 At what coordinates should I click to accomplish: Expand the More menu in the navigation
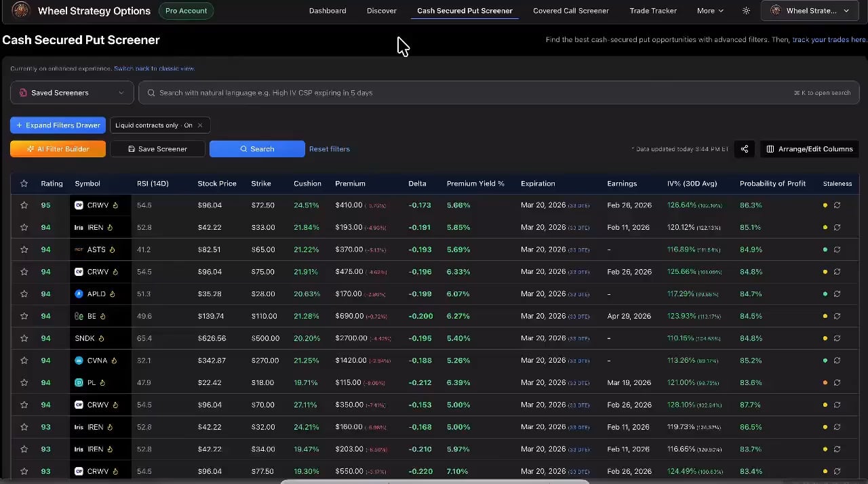coord(710,11)
